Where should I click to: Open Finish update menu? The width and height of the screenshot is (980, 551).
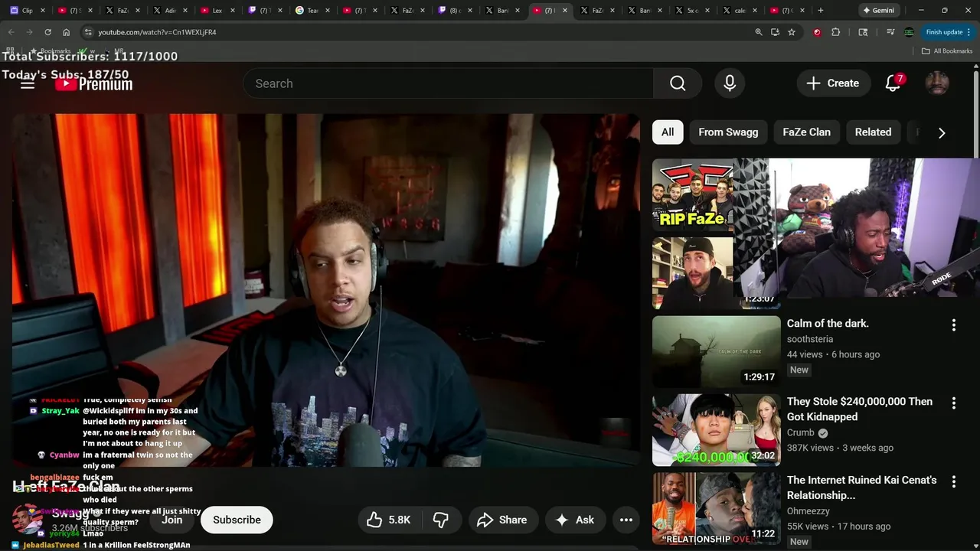pos(949,32)
